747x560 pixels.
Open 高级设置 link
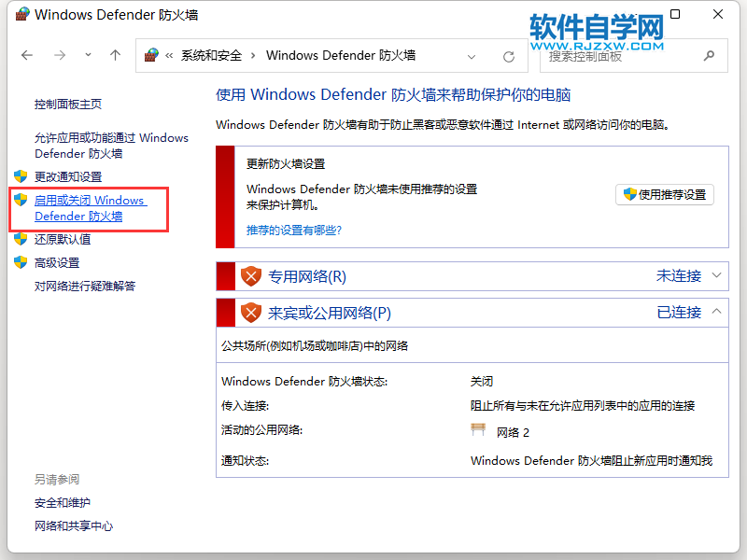57,262
